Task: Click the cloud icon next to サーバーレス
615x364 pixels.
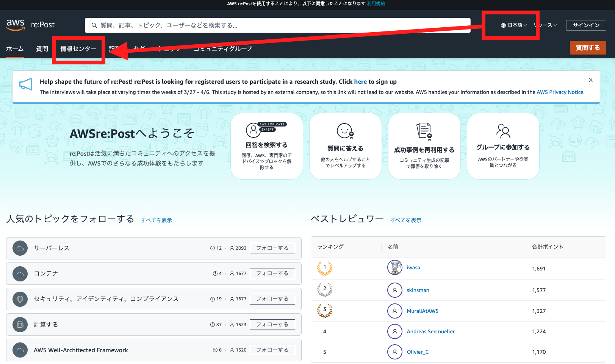Action: [20, 248]
